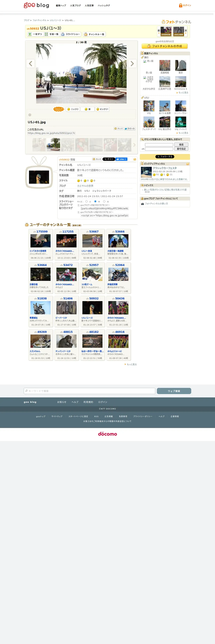Image resolution: width=215 pixels, height=644 pixels.
Task: Go to the previous photo arrow
Action: point(30,64)
